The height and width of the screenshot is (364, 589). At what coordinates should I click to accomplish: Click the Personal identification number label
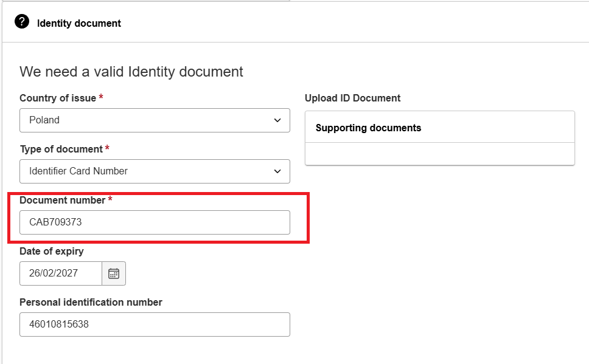(91, 303)
